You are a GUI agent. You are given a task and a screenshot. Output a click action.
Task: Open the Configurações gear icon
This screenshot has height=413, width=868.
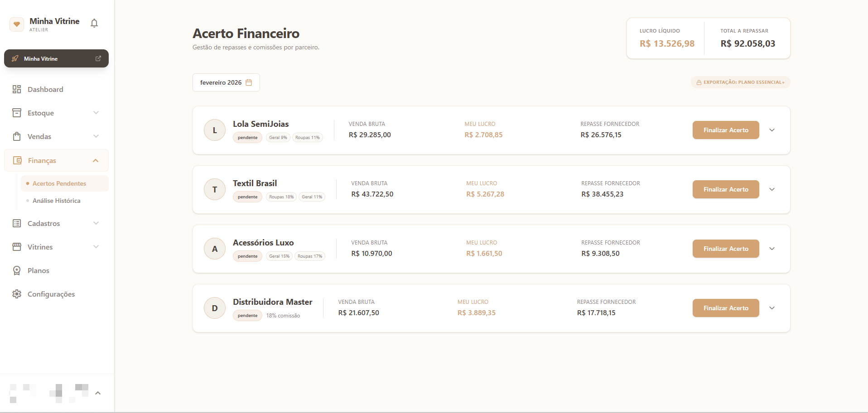tap(17, 294)
